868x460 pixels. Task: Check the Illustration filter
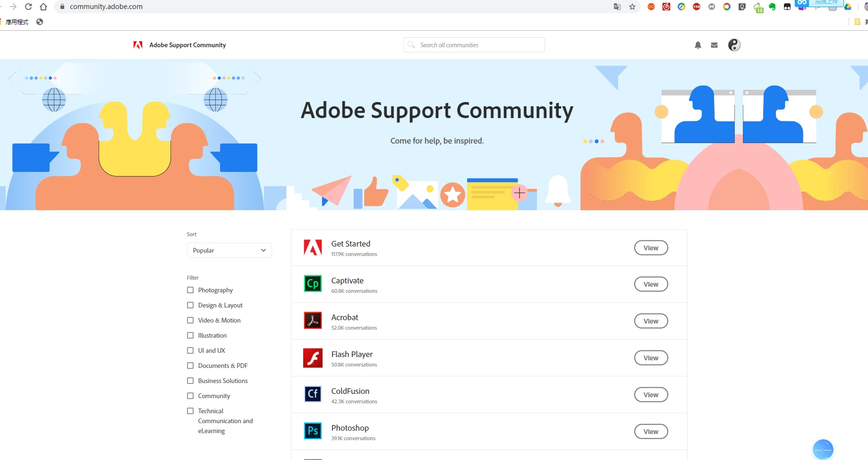tap(190, 335)
